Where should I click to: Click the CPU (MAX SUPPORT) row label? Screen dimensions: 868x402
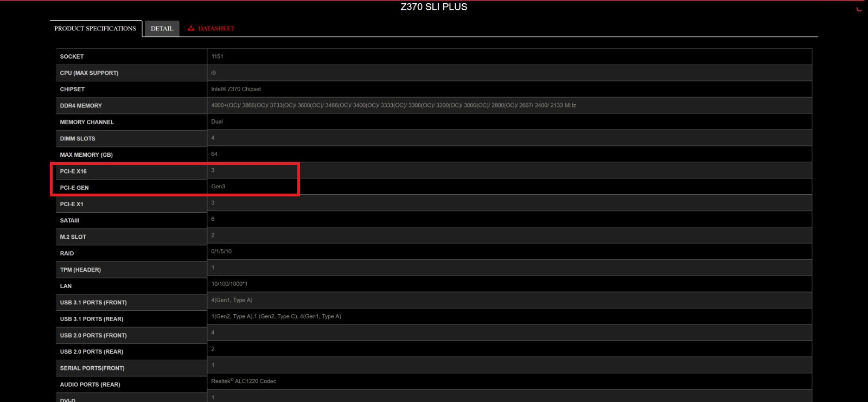89,73
